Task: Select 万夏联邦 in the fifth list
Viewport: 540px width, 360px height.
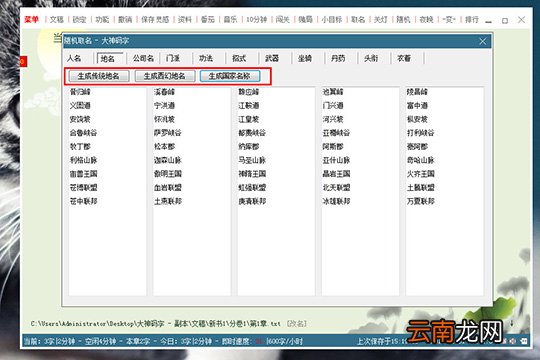Action: [x=420, y=201]
